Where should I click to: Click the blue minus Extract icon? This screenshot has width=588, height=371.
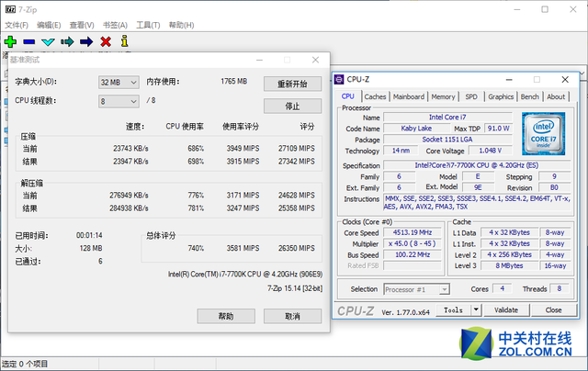[29, 41]
